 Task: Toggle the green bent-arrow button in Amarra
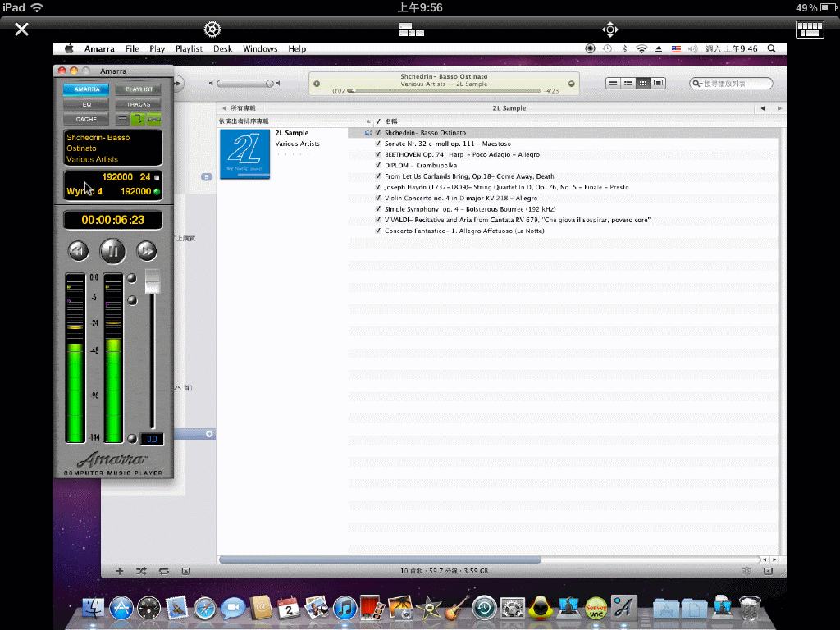(138, 119)
